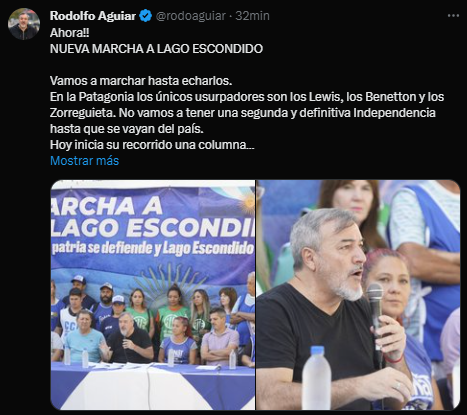The width and height of the screenshot is (467, 415).
Task: Open the left Marcha a Lago Escondido photo
Action: point(153,295)
